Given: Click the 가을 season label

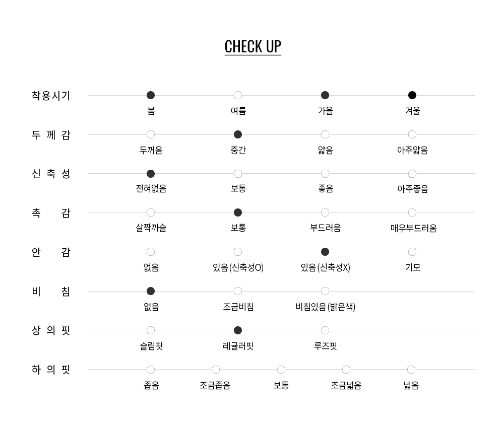Looking at the screenshot, I should 325,111.
